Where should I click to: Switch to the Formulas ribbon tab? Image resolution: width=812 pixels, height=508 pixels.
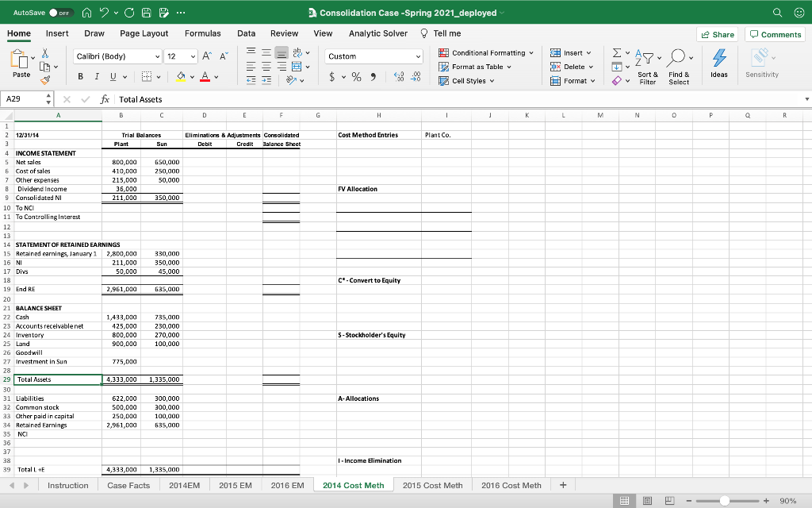pyautogui.click(x=203, y=33)
